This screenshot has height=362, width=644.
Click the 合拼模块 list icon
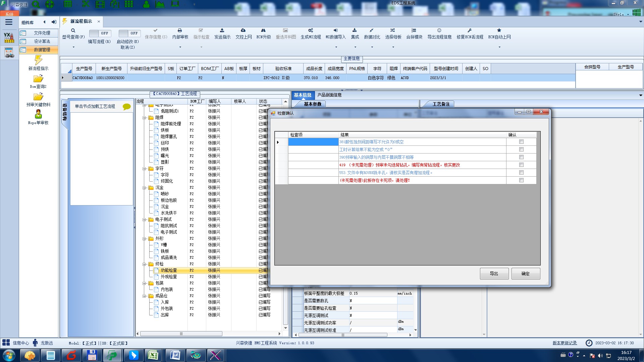414,31
